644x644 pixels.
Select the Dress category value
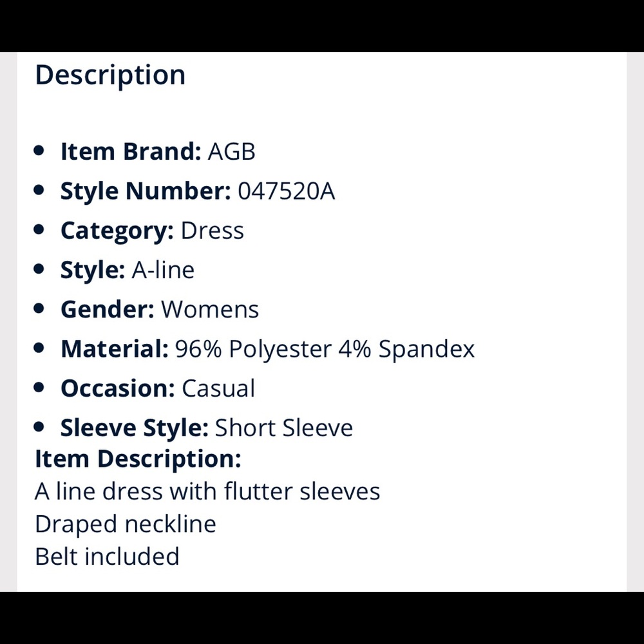coord(213,231)
